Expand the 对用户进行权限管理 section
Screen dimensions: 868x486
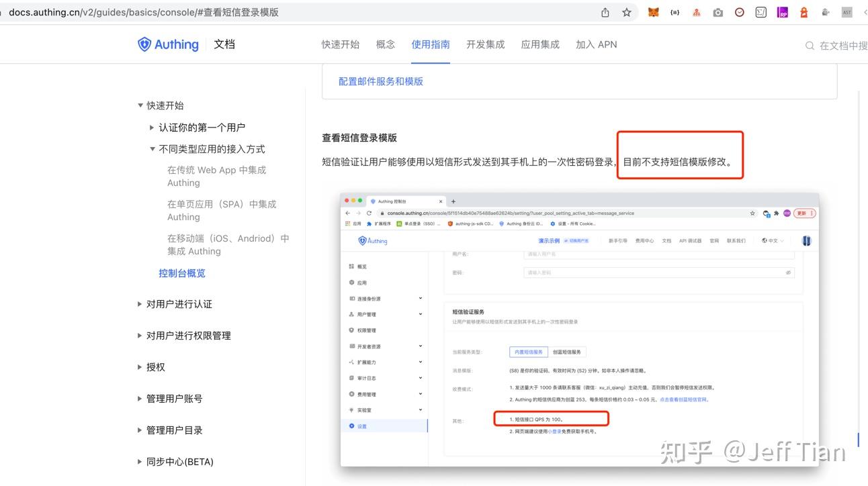pyautogui.click(x=140, y=336)
